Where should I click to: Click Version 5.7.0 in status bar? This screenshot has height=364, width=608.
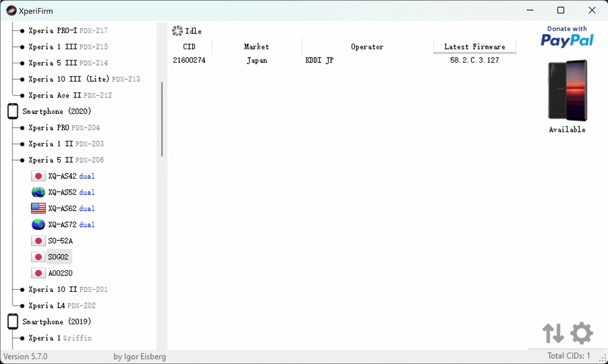(x=25, y=356)
